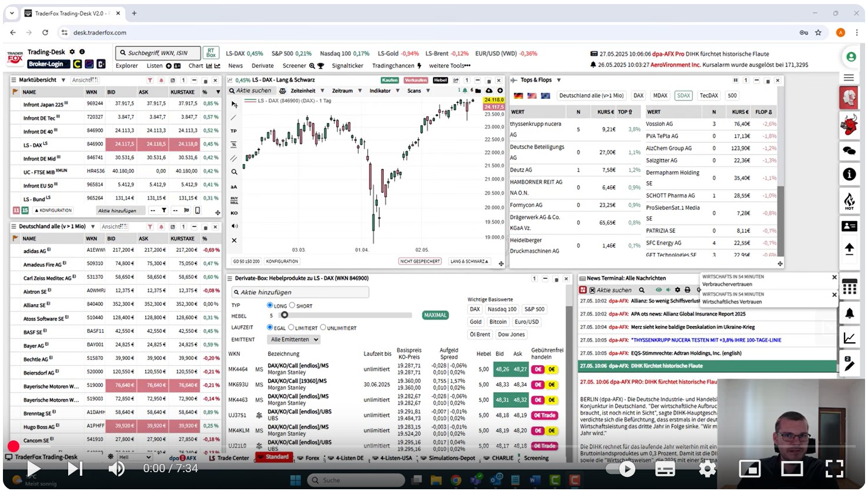Screen dimensions: 868x491
Task: Open the alarm bell sidebar icon
Action: (849, 313)
